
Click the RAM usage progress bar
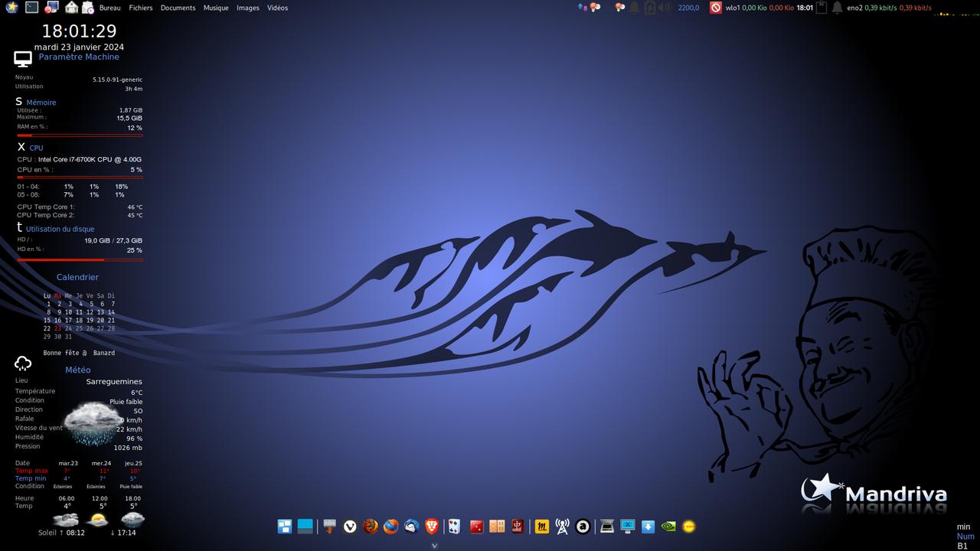tap(80, 135)
